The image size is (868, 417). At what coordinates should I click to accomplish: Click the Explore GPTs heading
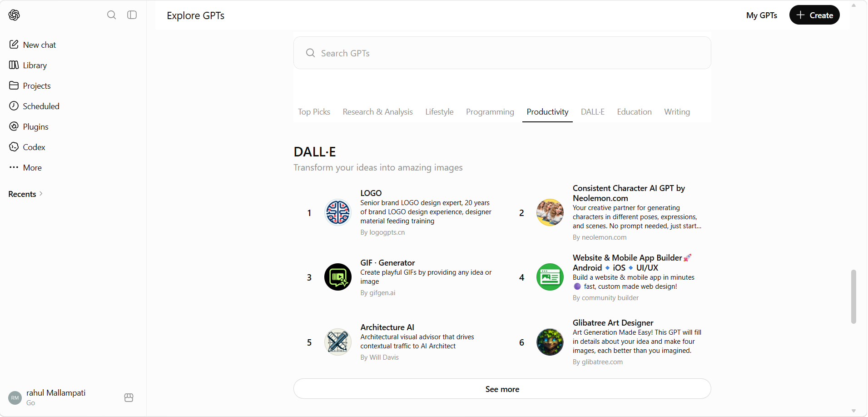[x=196, y=15]
